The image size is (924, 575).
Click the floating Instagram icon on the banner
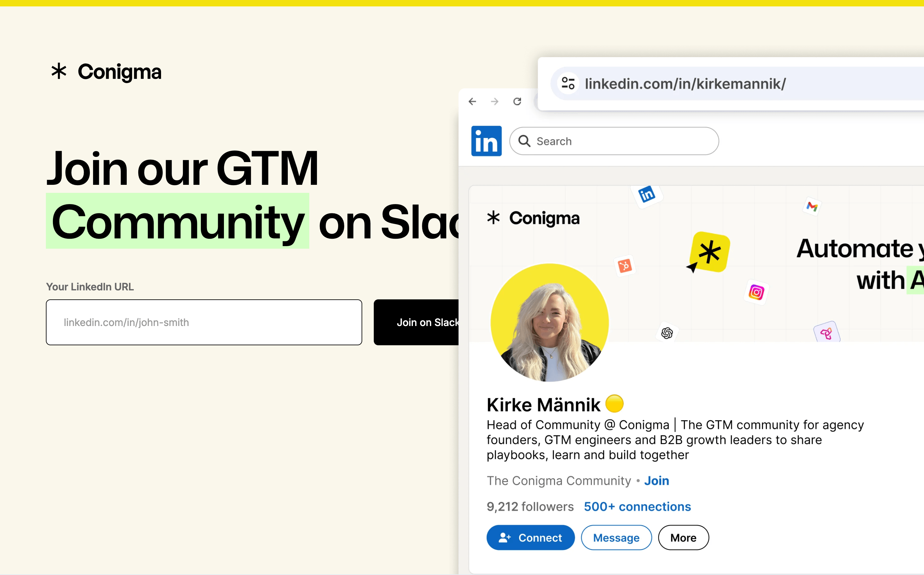pos(756,292)
